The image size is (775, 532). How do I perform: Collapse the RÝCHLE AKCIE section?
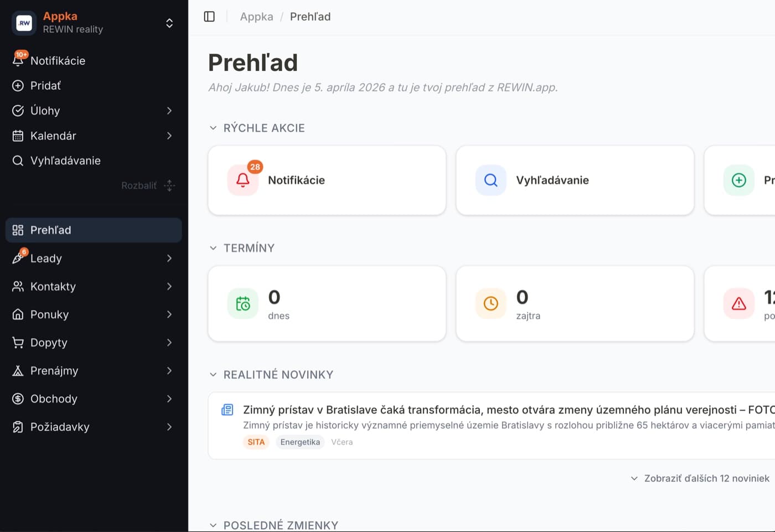point(213,128)
